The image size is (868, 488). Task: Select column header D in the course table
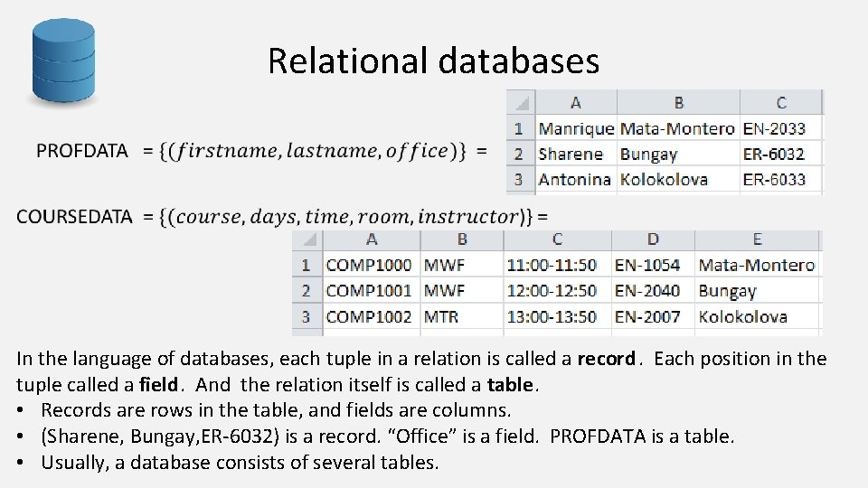[x=653, y=239]
